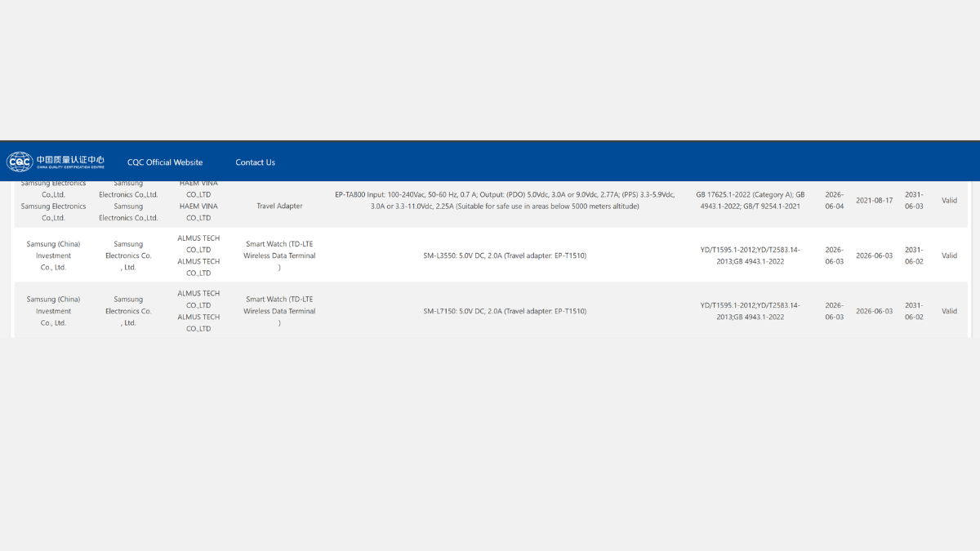Click "2031-06-02" in the SM-L7150 row
The height and width of the screenshot is (551, 980).
click(914, 311)
